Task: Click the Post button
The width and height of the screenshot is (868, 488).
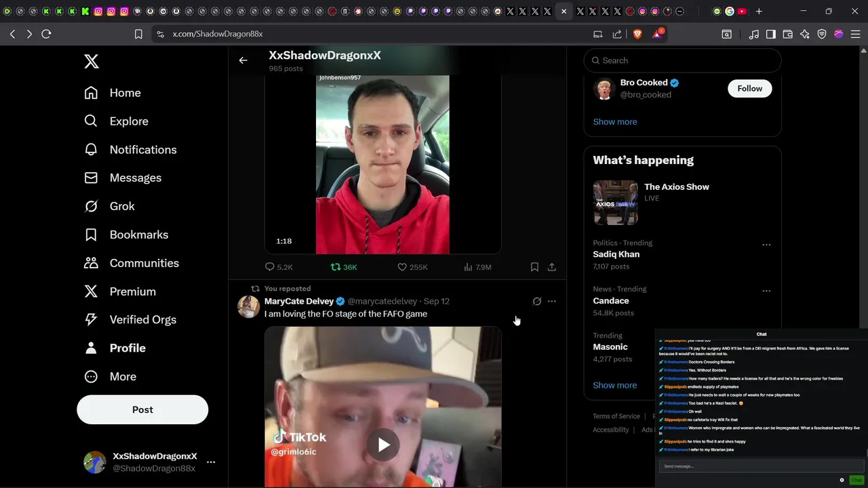Action: click(142, 409)
